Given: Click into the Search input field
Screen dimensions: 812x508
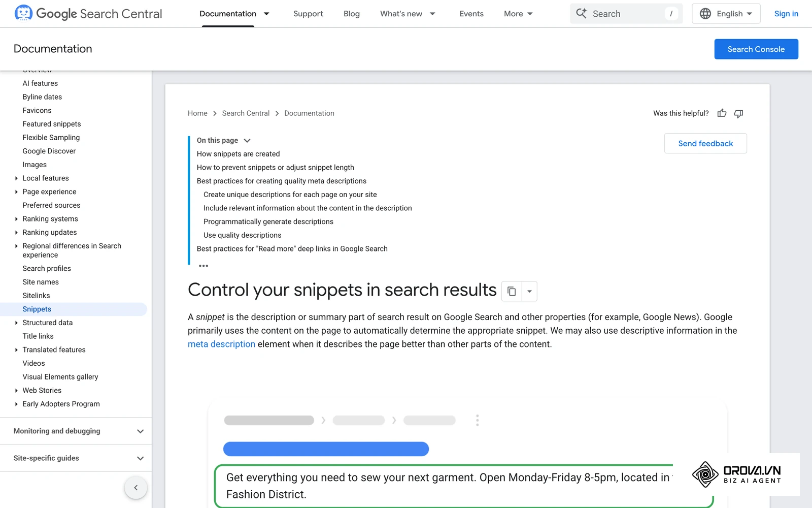Looking at the screenshot, I should (x=626, y=14).
